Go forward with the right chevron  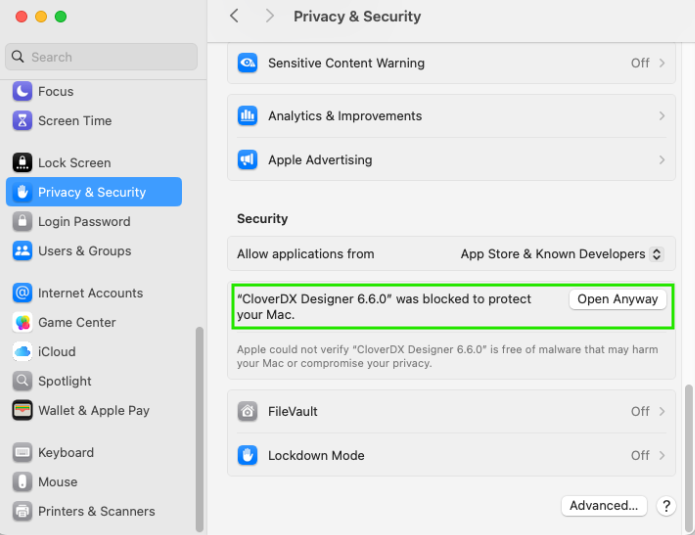269,16
